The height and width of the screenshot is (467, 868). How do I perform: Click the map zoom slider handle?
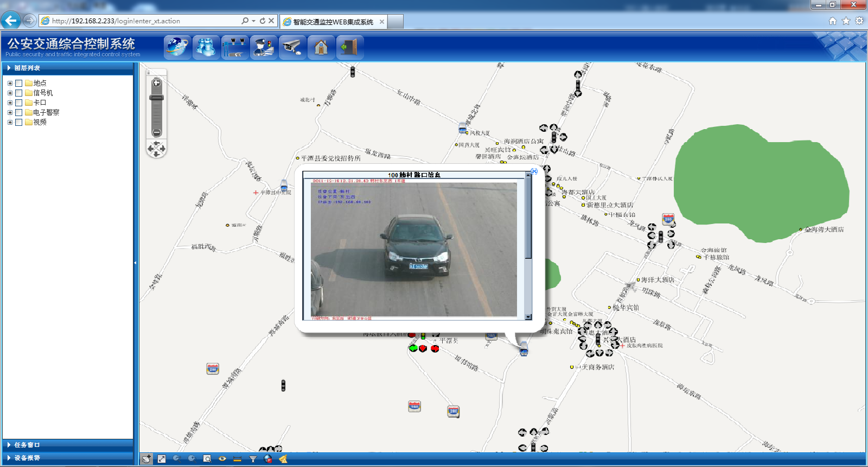click(157, 98)
